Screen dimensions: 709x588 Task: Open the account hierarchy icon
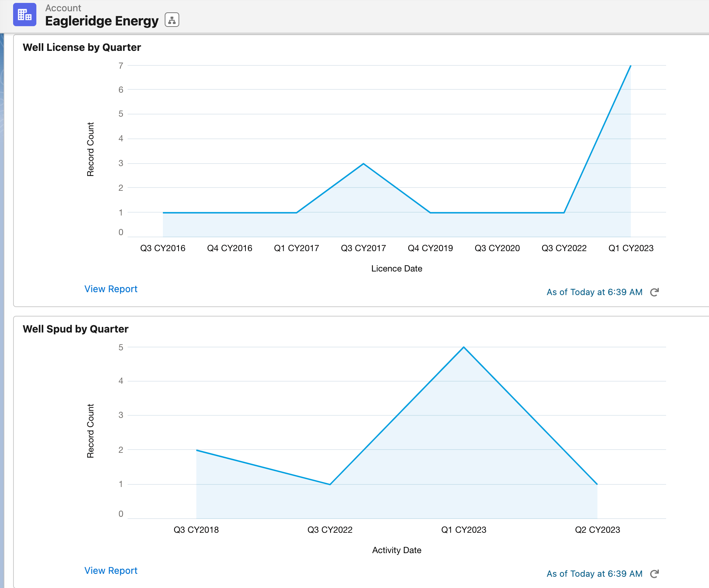(172, 20)
